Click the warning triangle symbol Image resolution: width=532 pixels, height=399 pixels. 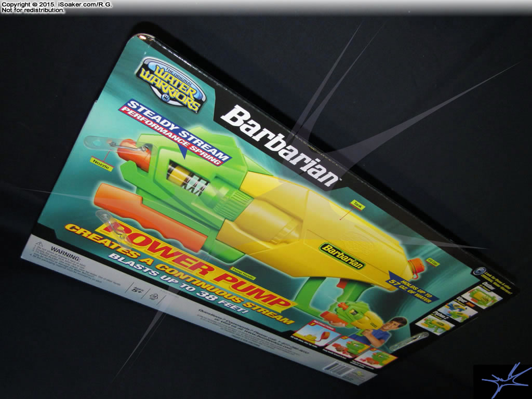(38, 245)
